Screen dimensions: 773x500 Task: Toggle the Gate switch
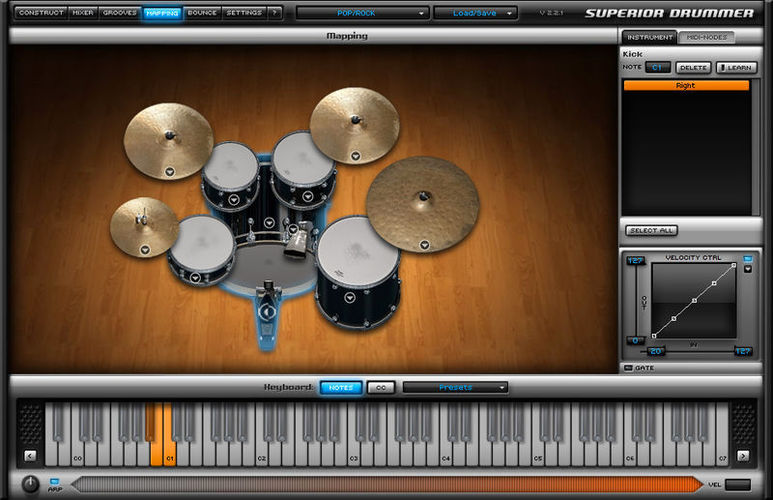628,368
